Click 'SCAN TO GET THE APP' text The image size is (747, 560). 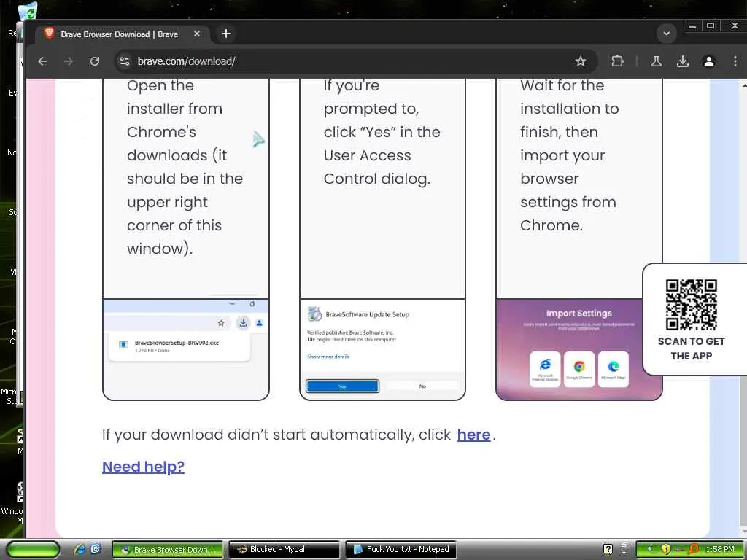tap(692, 349)
